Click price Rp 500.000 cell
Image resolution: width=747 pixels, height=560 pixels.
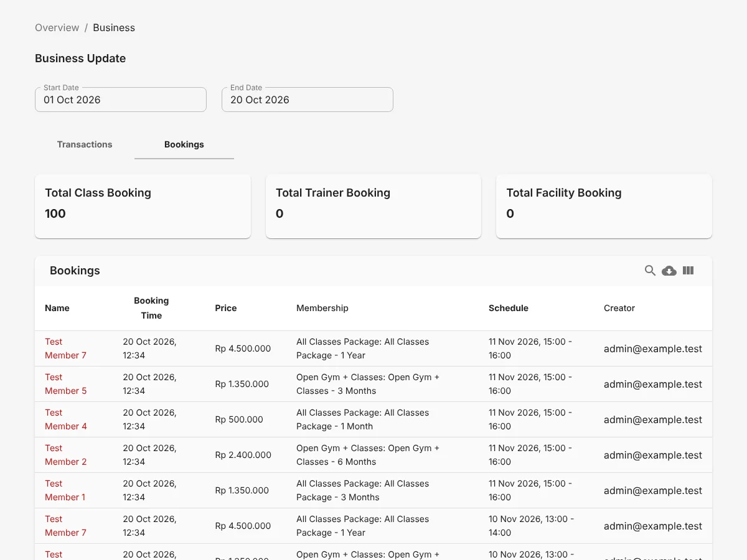(239, 419)
